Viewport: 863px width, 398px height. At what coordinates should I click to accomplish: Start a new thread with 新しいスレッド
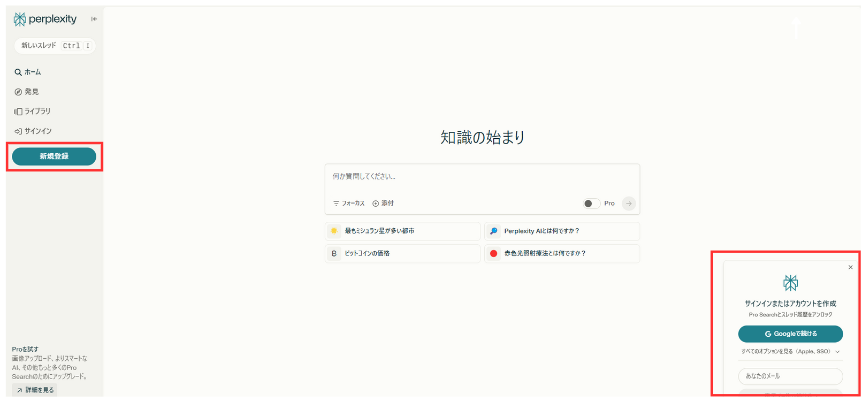click(x=54, y=46)
